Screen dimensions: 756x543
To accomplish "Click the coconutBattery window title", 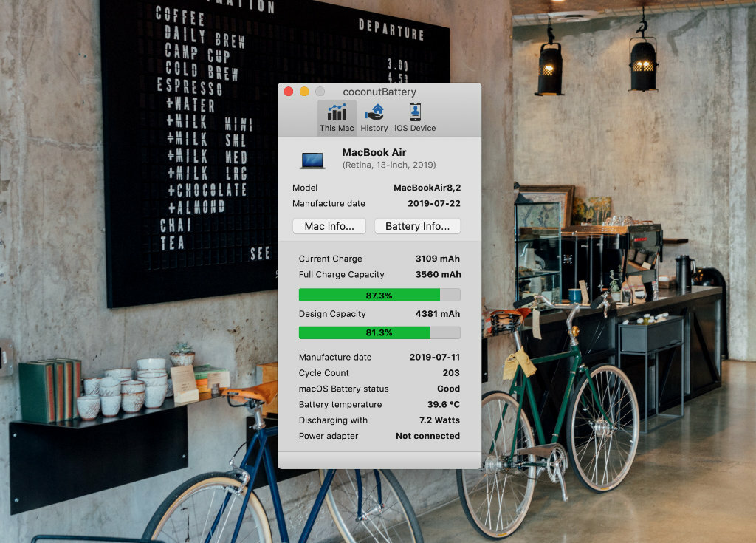I will pyautogui.click(x=379, y=92).
